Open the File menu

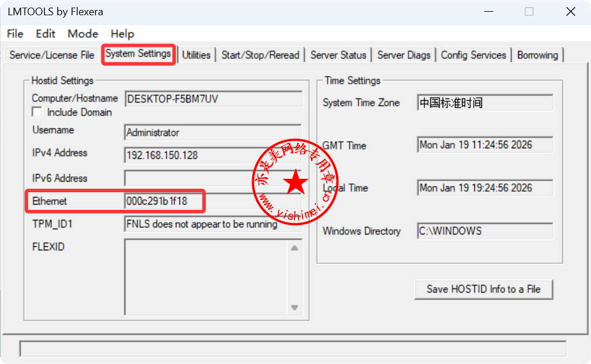(x=15, y=33)
